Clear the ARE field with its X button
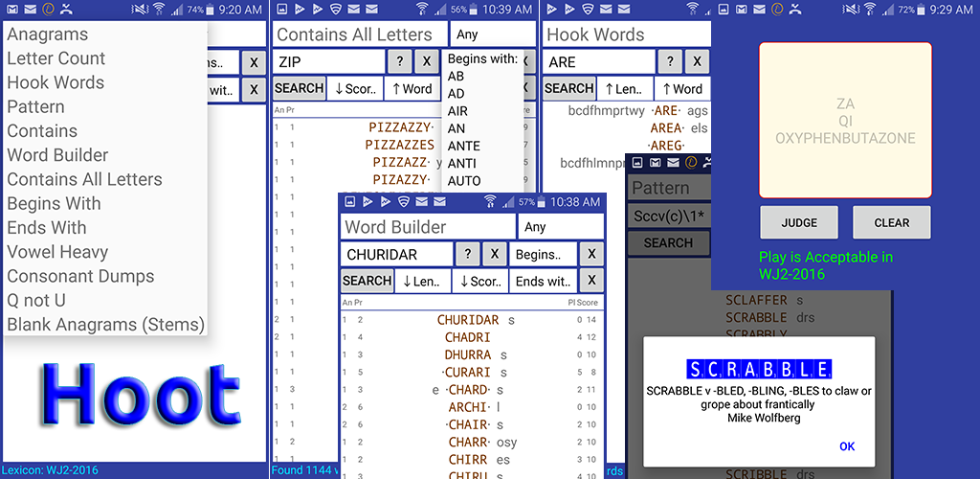The height and width of the screenshot is (479, 980). click(x=697, y=61)
